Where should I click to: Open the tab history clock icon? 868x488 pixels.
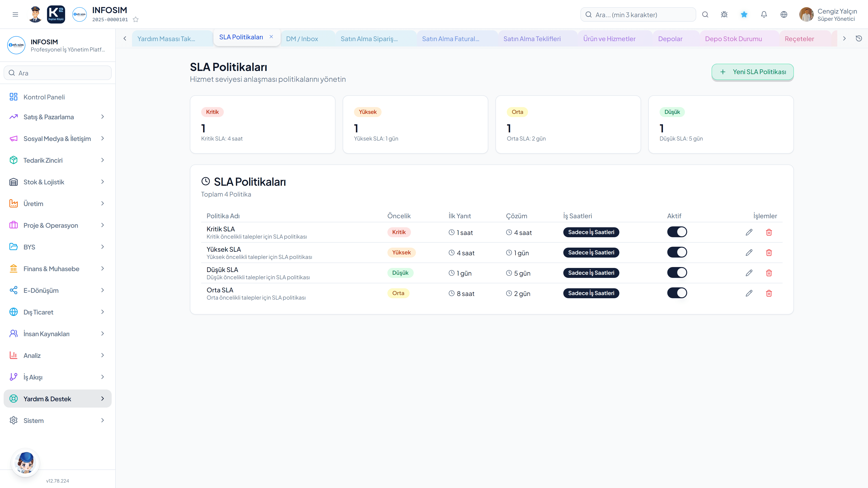(x=859, y=38)
